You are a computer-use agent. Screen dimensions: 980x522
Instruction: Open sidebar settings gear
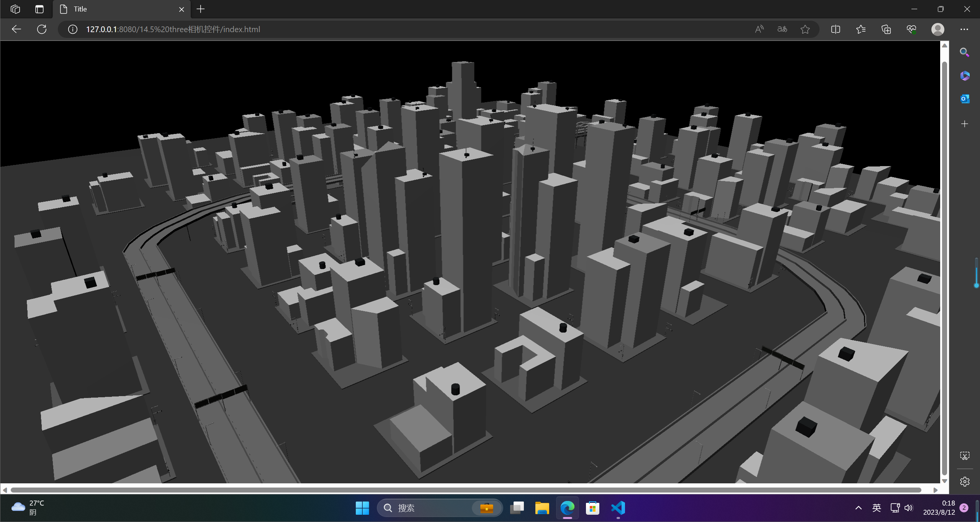point(964,481)
